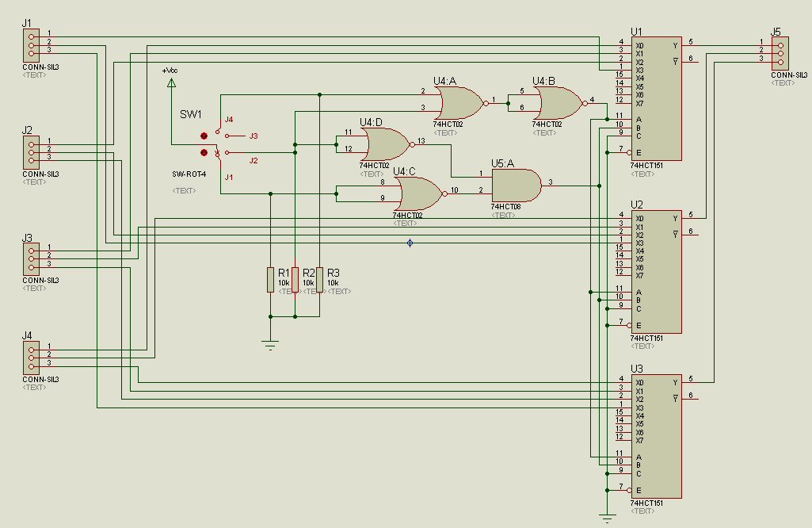Viewport: 812px width, 528px height.
Task: Click the red "J4" label beside the SW1 switch
Action: 229,119
